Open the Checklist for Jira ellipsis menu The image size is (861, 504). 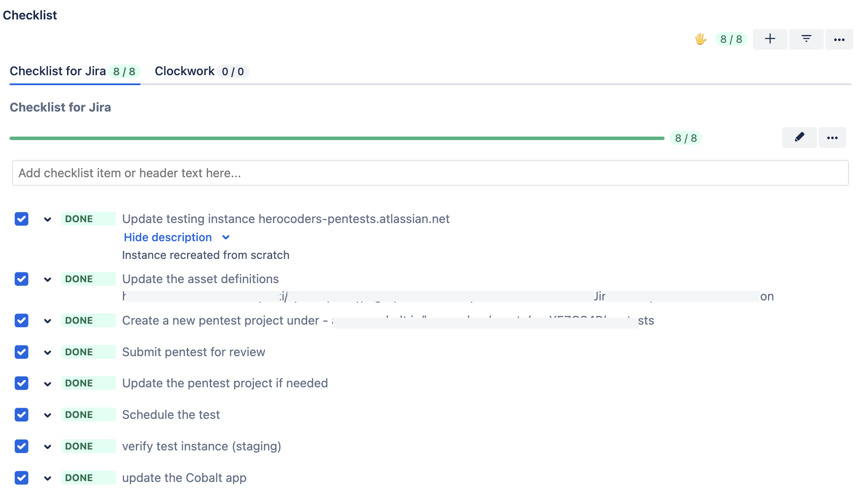click(832, 137)
